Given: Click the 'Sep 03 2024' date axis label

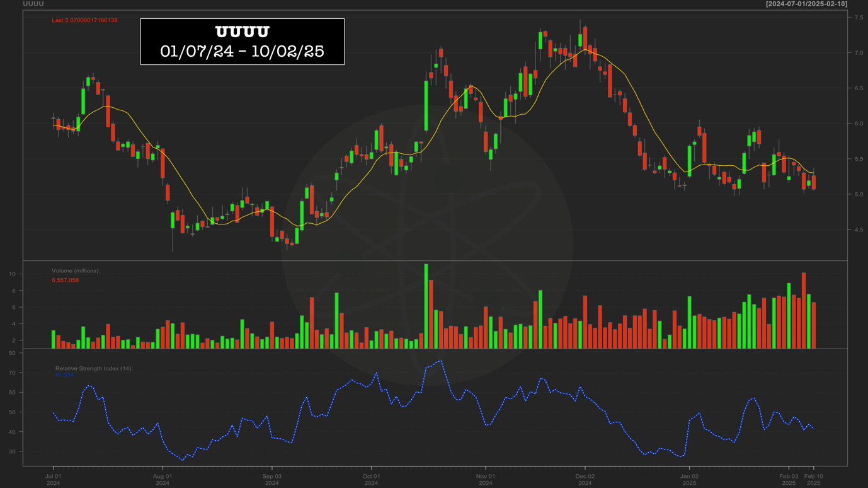Looking at the screenshot, I should 271,480.
